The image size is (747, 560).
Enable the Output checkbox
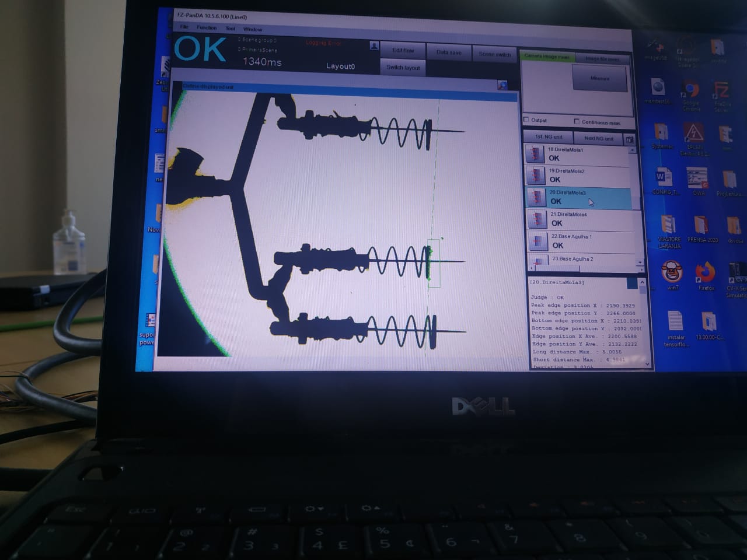526,120
